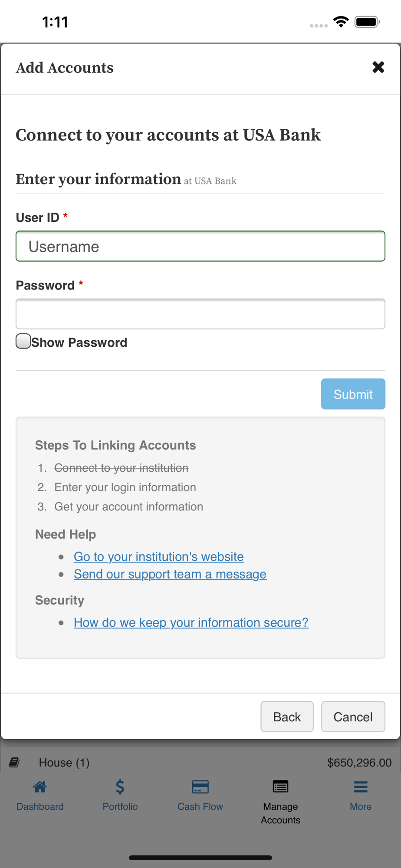Tap the battery status icon
Screen dimensions: 401x868
(x=367, y=22)
